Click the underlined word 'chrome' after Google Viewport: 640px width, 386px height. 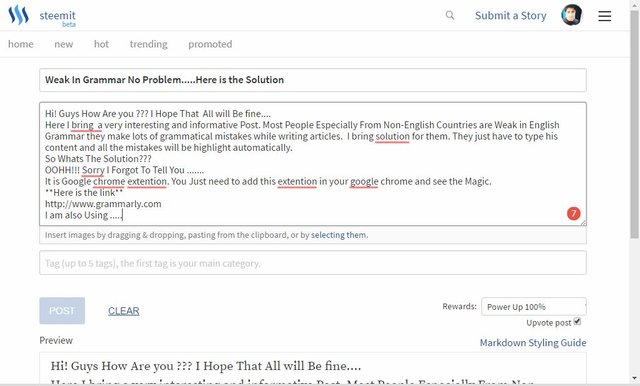(x=109, y=182)
